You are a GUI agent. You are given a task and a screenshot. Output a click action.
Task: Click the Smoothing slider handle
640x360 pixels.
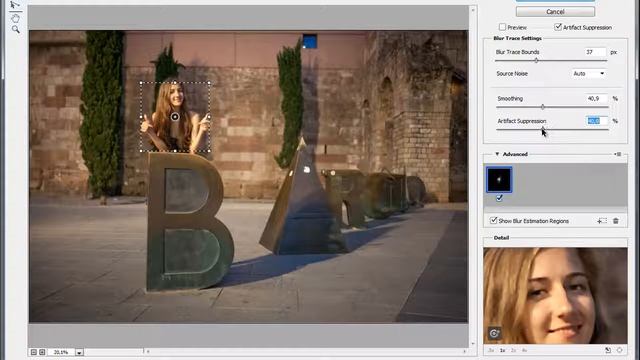(542, 107)
